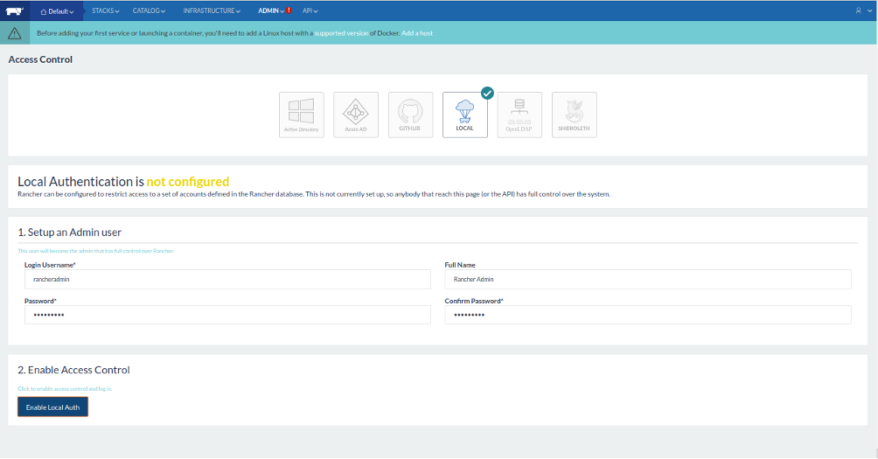
Task: Open the Admin menu
Action: click(x=272, y=10)
